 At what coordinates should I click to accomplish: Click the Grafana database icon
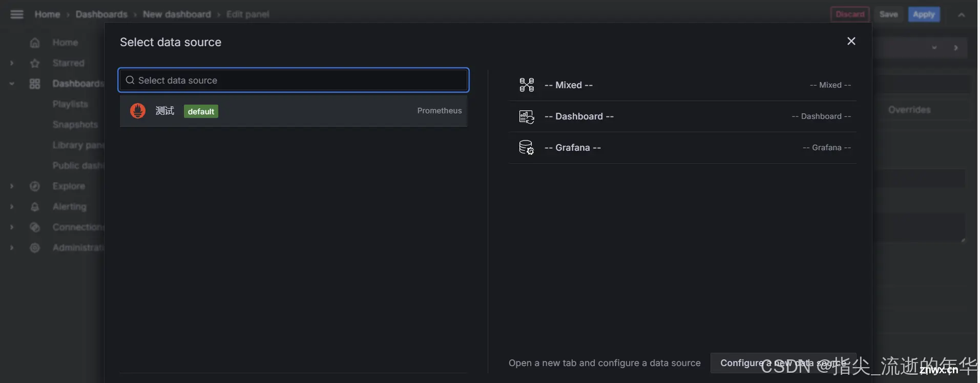pyautogui.click(x=527, y=148)
